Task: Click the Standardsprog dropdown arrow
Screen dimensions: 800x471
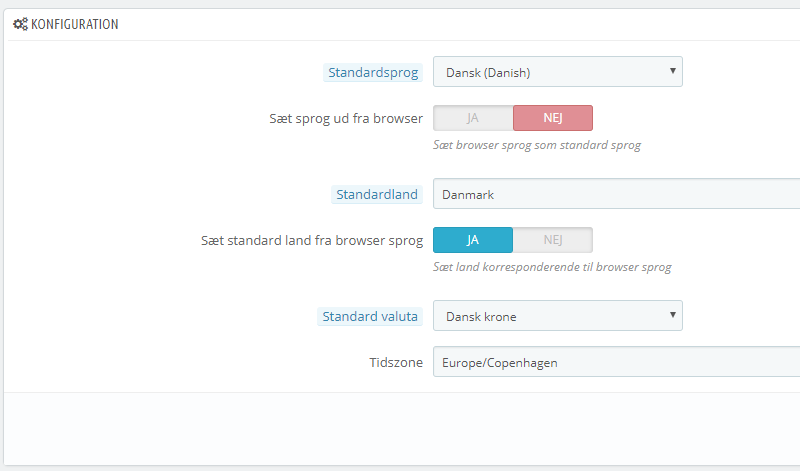Action: coord(673,71)
